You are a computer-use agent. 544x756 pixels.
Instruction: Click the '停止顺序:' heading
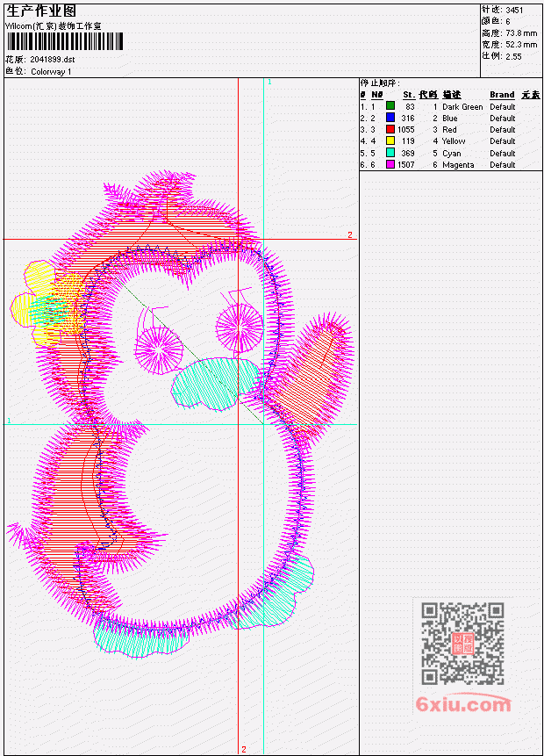[380, 83]
